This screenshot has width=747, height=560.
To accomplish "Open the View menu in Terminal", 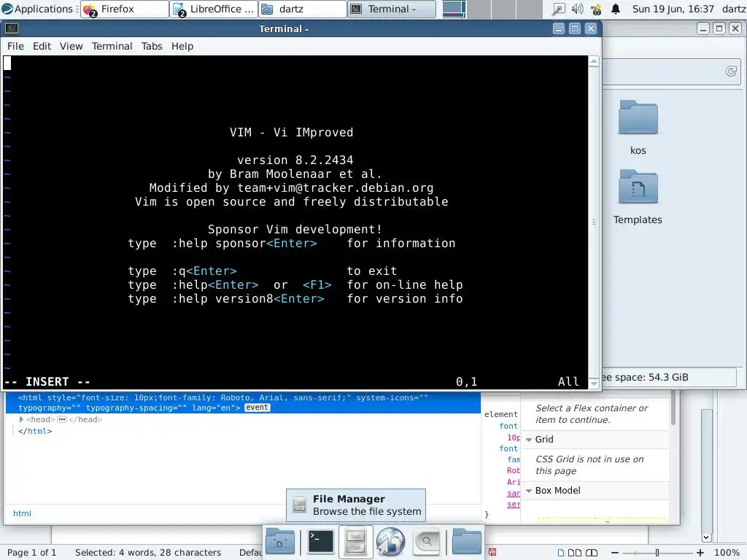I will coord(71,46).
